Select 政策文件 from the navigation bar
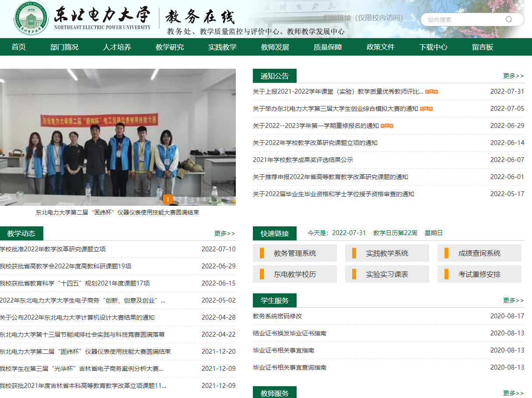The height and width of the screenshot is (398, 532). [x=380, y=46]
